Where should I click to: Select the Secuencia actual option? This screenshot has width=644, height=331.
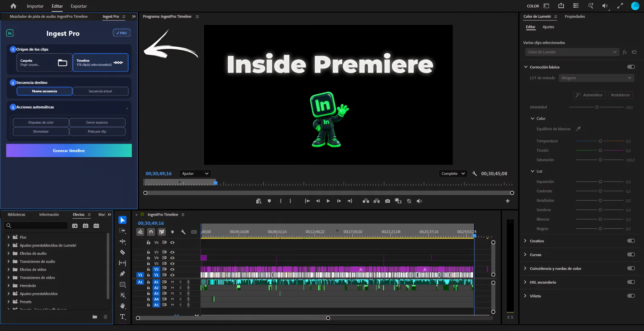click(100, 91)
